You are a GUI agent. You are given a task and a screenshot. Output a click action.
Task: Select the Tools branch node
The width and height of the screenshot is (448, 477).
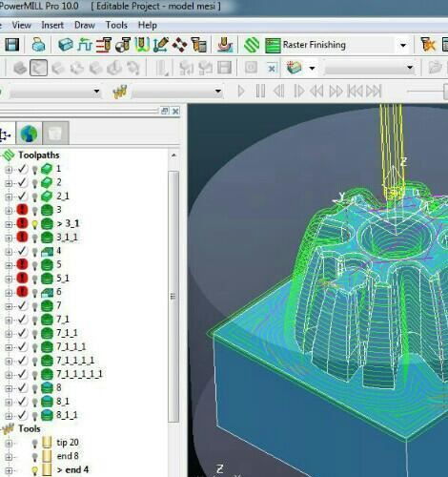(30, 428)
